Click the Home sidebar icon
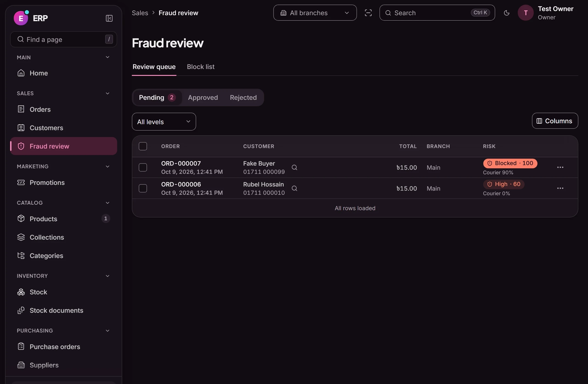 point(21,73)
